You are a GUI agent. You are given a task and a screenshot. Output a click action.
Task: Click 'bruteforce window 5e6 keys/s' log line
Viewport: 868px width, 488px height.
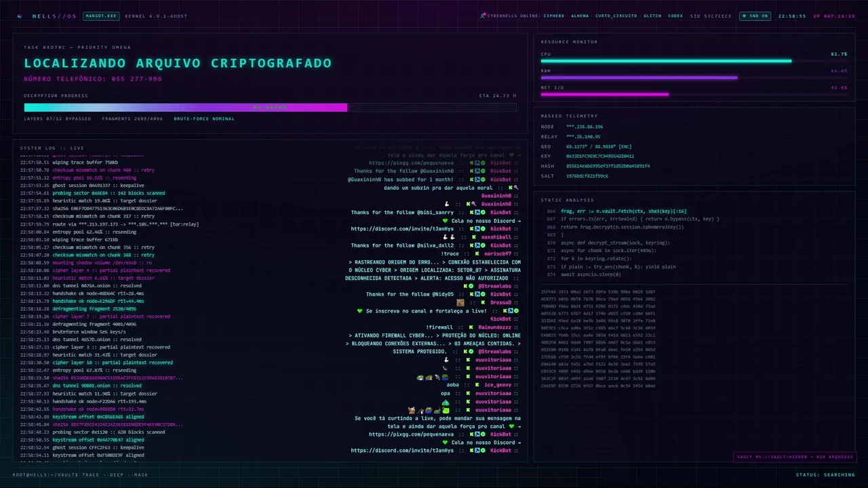pyautogui.click(x=73, y=332)
